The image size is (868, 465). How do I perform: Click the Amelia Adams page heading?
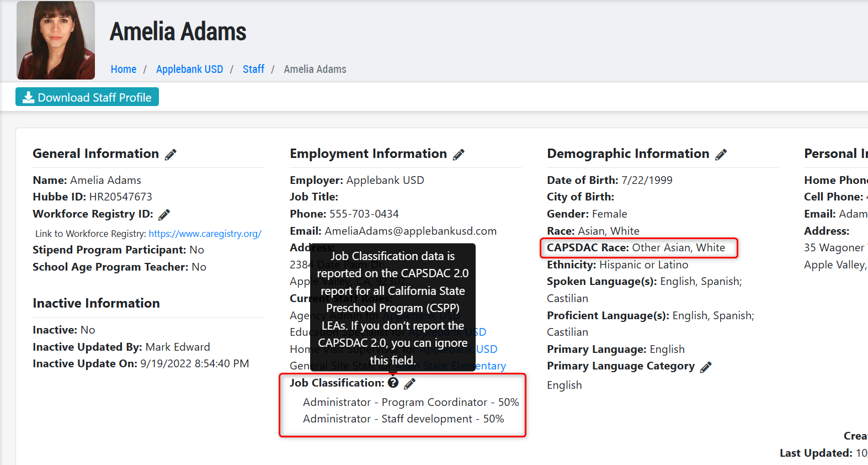[x=178, y=31]
